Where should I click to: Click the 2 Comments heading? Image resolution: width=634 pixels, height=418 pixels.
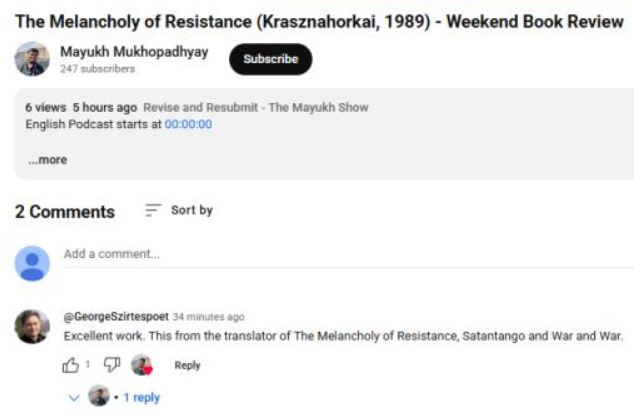coord(65,211)
